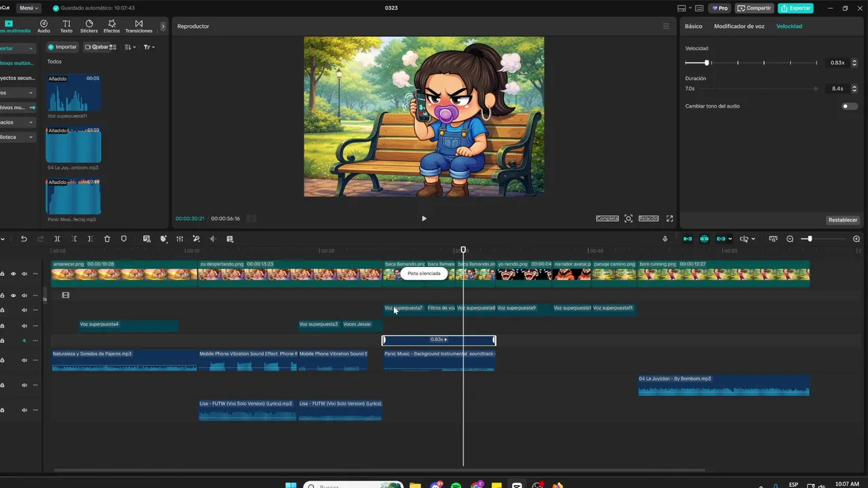Click the audio mixer sliders icon in toolbar
Image resolution: width=868 pixels, height=488 pixels.
coord(180,239)
